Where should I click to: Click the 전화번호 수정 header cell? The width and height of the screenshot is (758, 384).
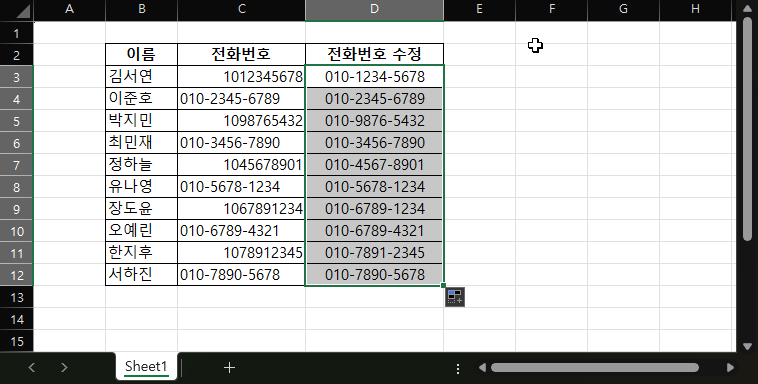tap(375, 54)
